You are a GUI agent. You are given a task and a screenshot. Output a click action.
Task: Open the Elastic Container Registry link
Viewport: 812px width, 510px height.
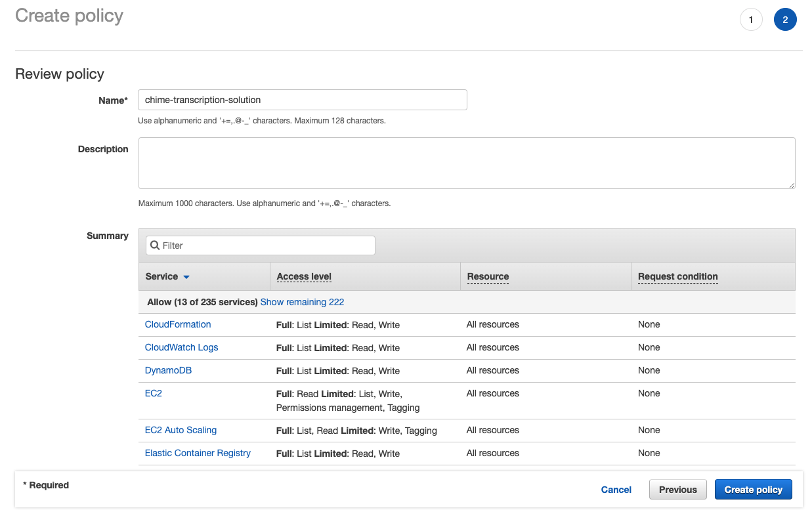point(198,453)
